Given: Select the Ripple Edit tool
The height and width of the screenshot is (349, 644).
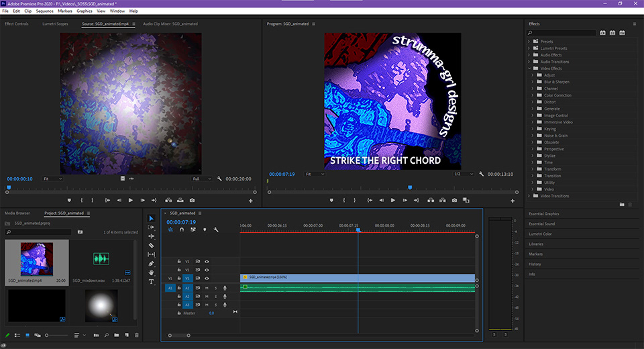Looking at the screenshot, I should click(x=151, y=236).
